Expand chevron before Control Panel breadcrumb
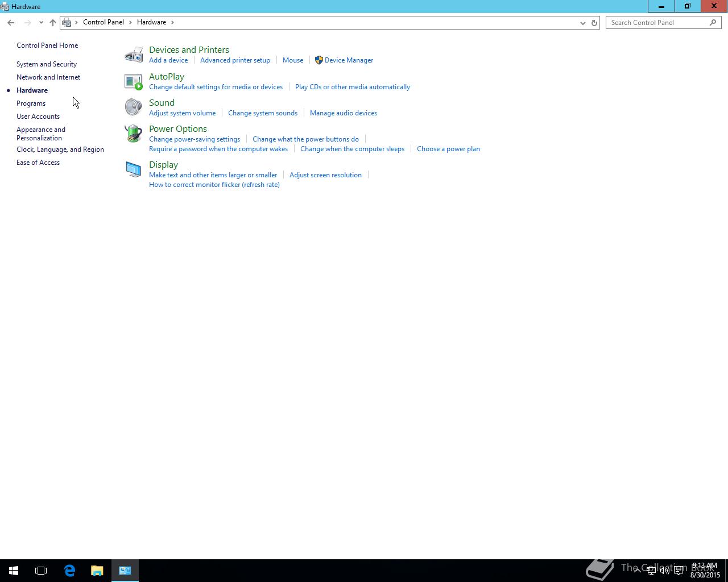 pyautogui.click(x=77, y=22)
